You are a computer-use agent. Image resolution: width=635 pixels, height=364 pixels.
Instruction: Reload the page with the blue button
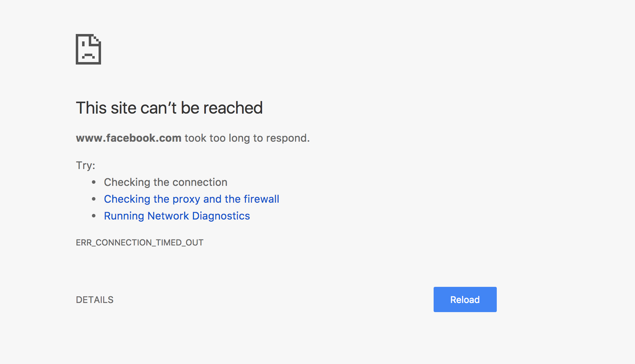[x=465, y=299]
